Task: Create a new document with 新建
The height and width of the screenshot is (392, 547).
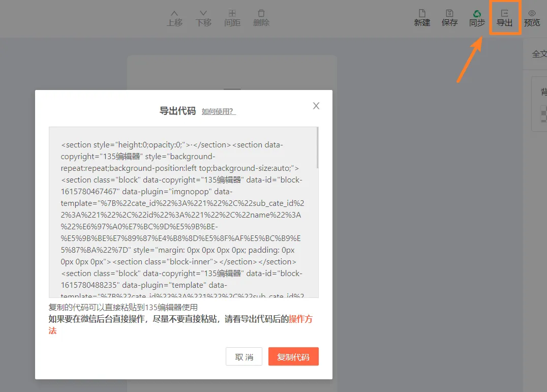Action: point(422,18)
